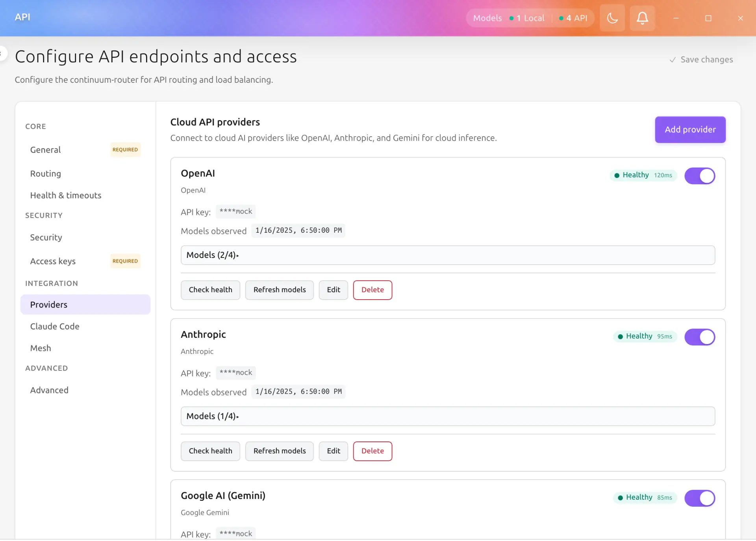Click the 4 API models indicator

(573, 18)
